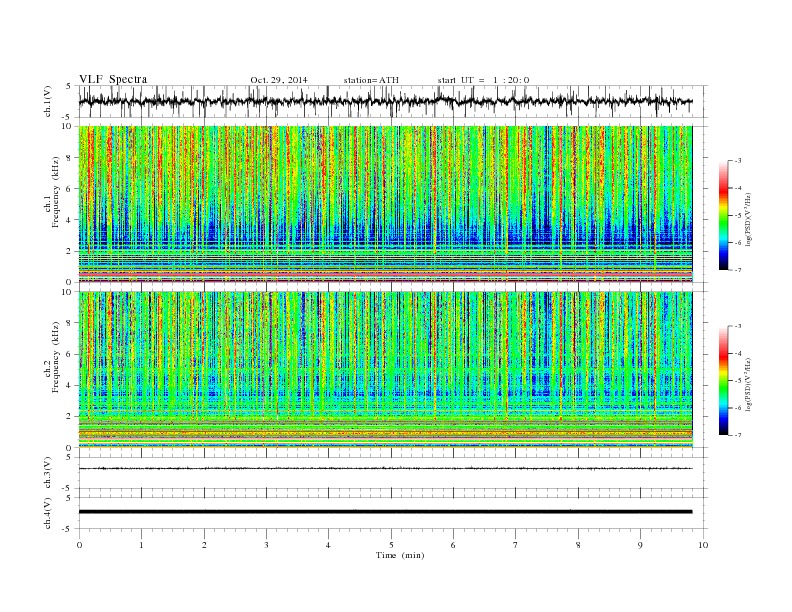The image size is (792, 612).
Task: Click the -4 label on ch.2 colorbar
Action: pyautogui.click(x=738, y=353)
